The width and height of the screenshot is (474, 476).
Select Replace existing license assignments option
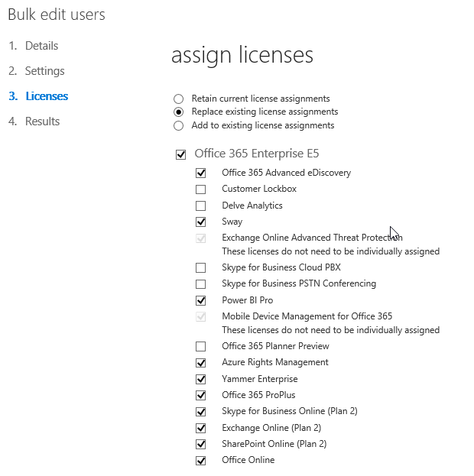[178, 112]
